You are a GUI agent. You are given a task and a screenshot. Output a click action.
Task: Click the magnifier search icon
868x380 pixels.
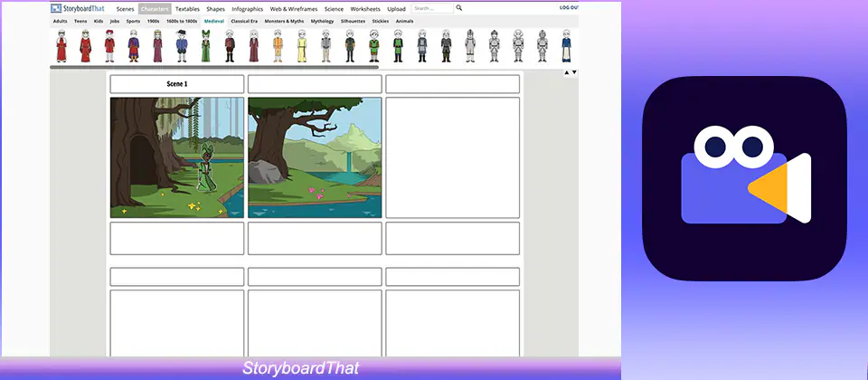(459, 8)
